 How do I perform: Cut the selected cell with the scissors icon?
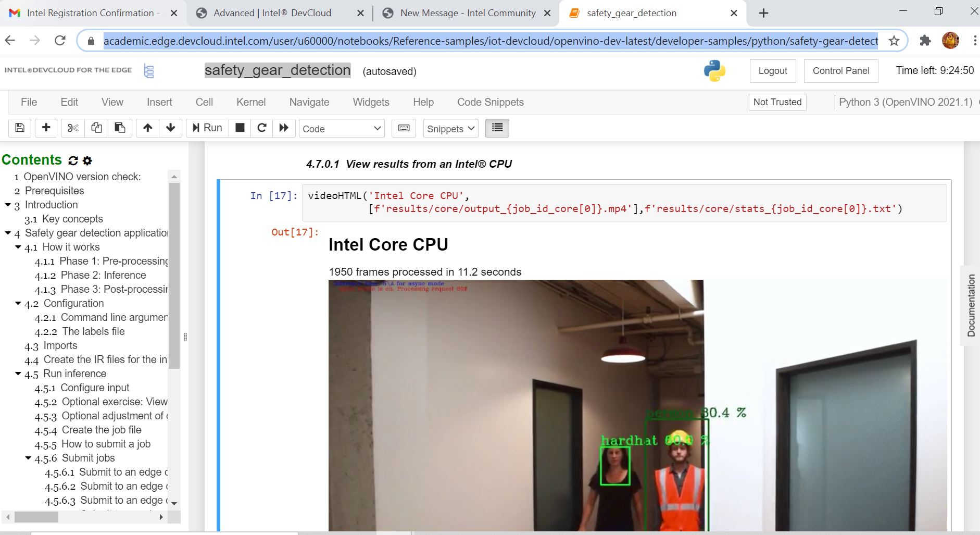click(73, 128)
